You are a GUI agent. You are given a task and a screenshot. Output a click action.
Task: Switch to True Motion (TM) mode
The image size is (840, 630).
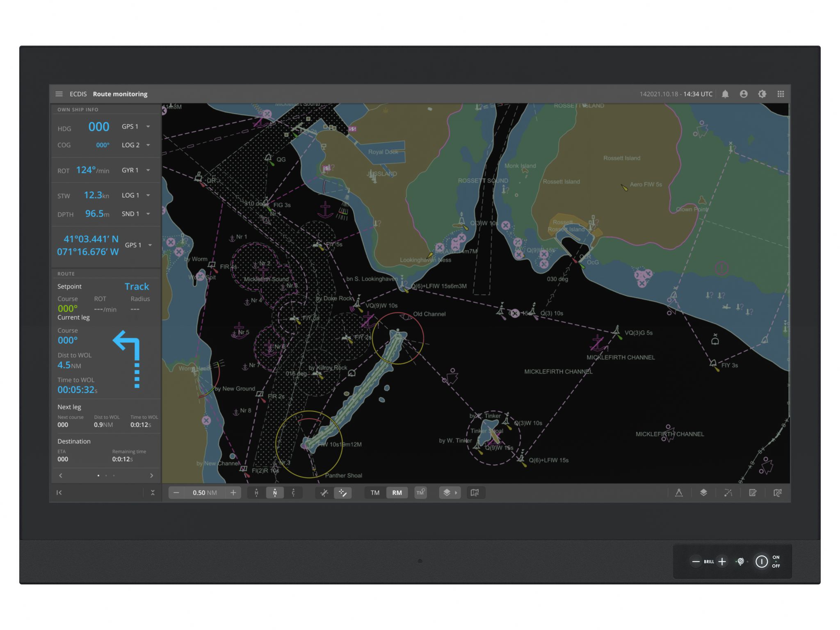pyautogui.click(x=375, y=493)
